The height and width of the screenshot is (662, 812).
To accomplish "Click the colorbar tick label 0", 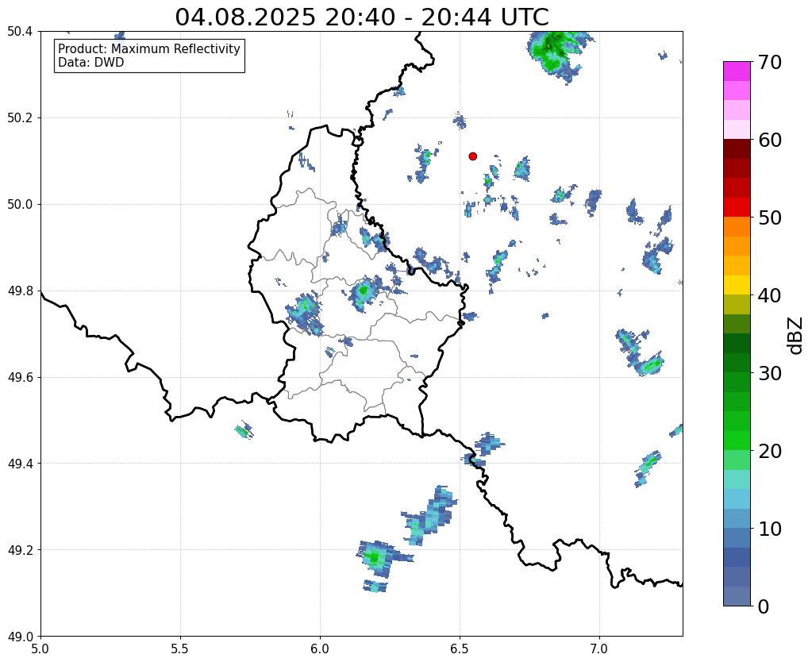I will point(764,606).
